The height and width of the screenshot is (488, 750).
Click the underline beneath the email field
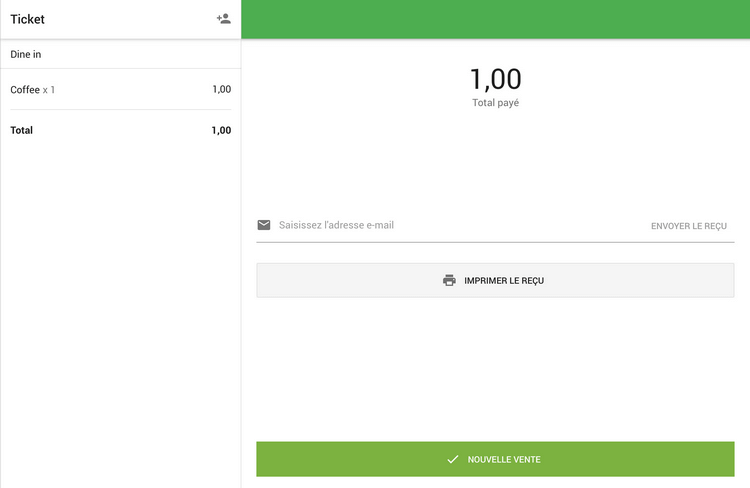point(495,242)
